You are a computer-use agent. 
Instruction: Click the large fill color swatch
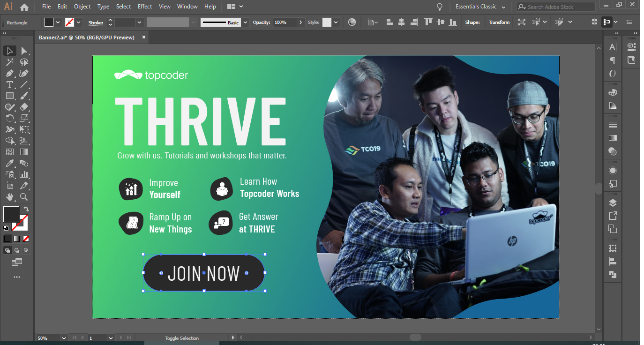(11, 214)
